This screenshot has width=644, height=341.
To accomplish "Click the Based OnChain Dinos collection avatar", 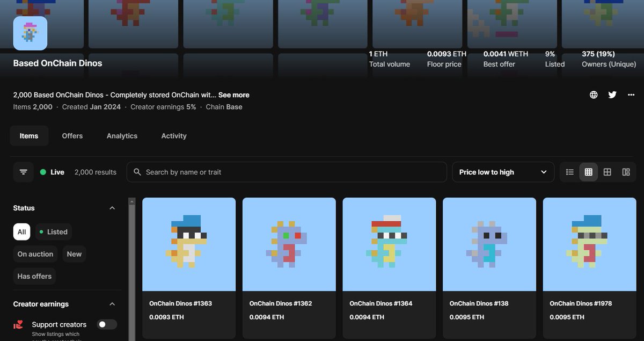I will pos(30,33).
